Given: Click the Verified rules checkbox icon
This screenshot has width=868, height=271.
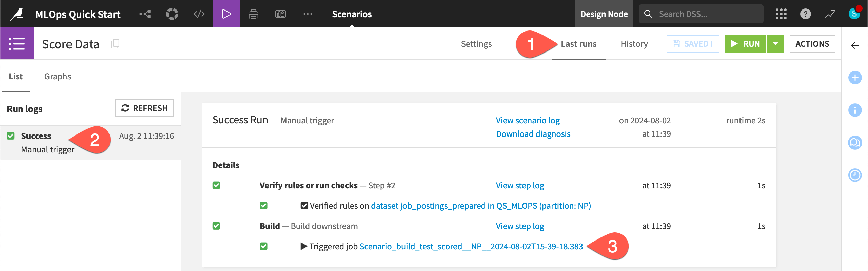Looking at the screenshot, I should 304,206.
